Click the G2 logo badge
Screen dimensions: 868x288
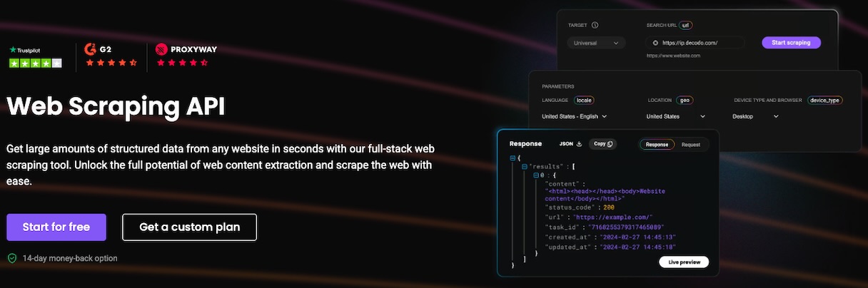pyautogui.click(x=99, y=49)
